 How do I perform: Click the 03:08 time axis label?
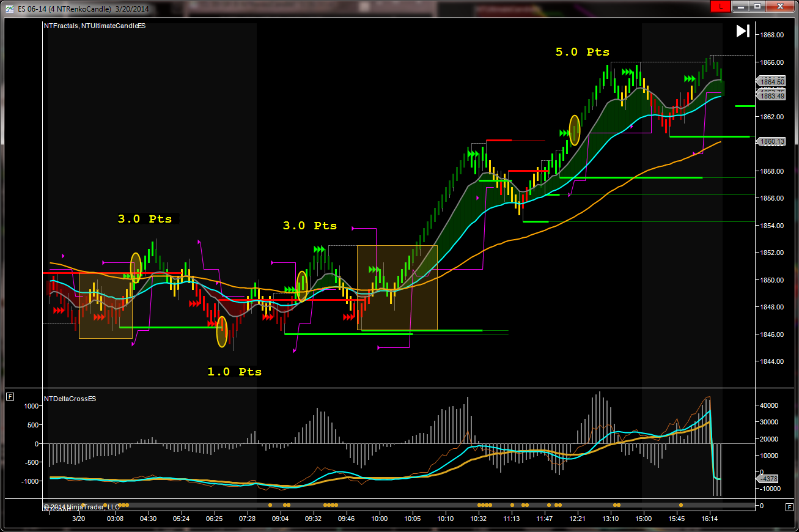click(115, 519)
